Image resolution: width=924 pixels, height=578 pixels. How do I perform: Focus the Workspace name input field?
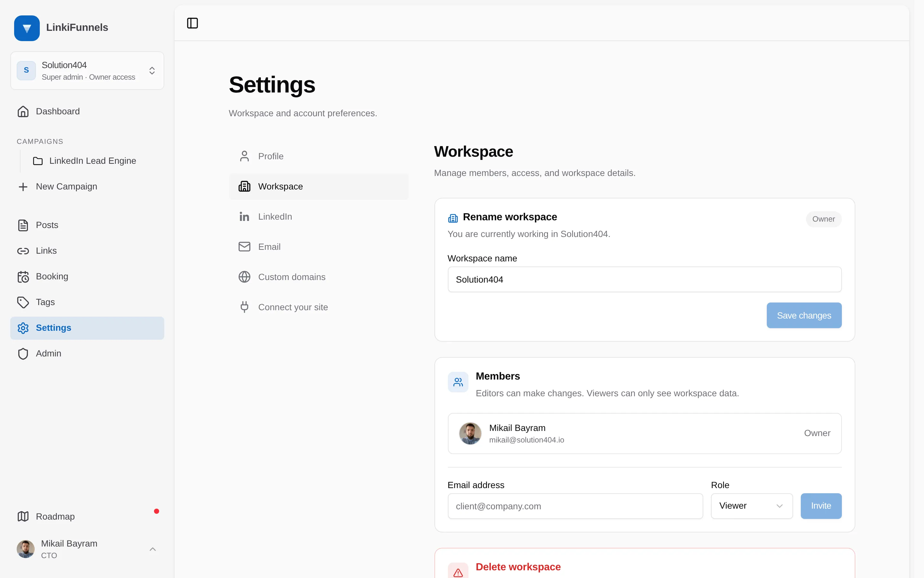tap(645, 279)
